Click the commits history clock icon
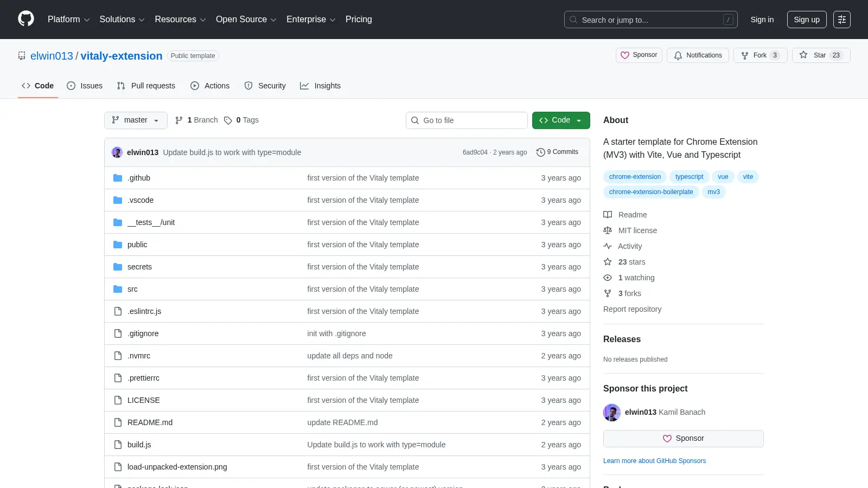This screenshot has height=488, width=868. tap(540, 152)
